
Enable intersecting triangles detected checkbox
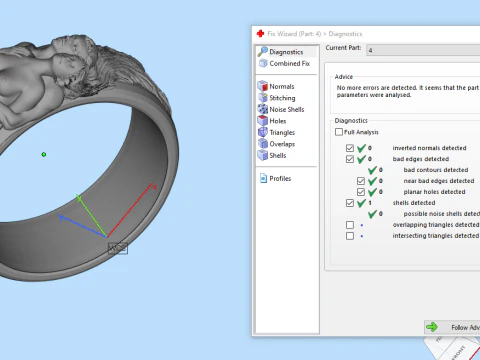click(350, 236)
